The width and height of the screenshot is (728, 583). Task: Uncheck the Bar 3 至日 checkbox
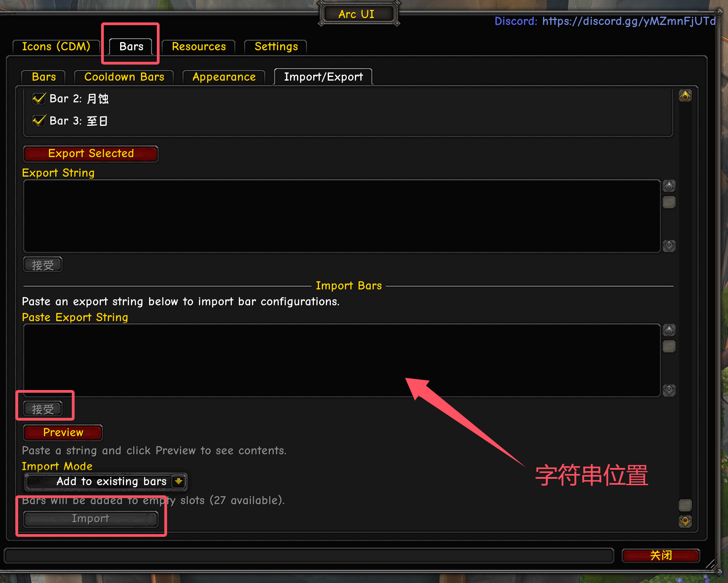coord(39,121)
